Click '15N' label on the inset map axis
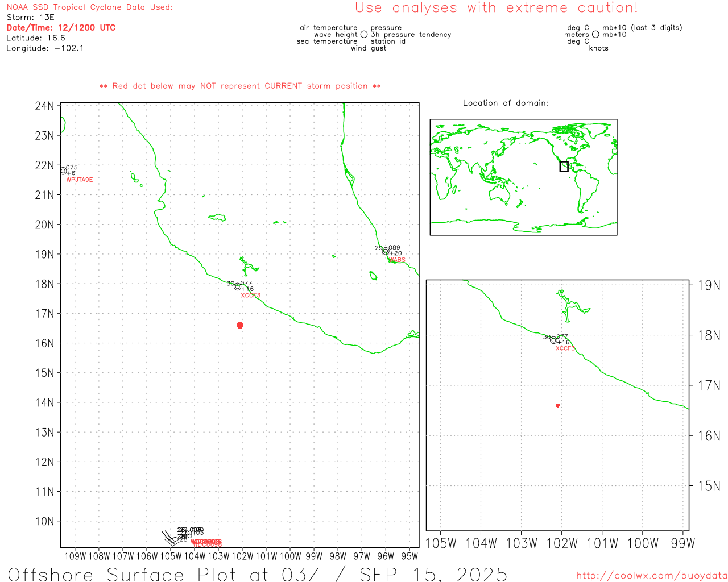This screenshot has height=582, width=728. click(x=709, y=486)
